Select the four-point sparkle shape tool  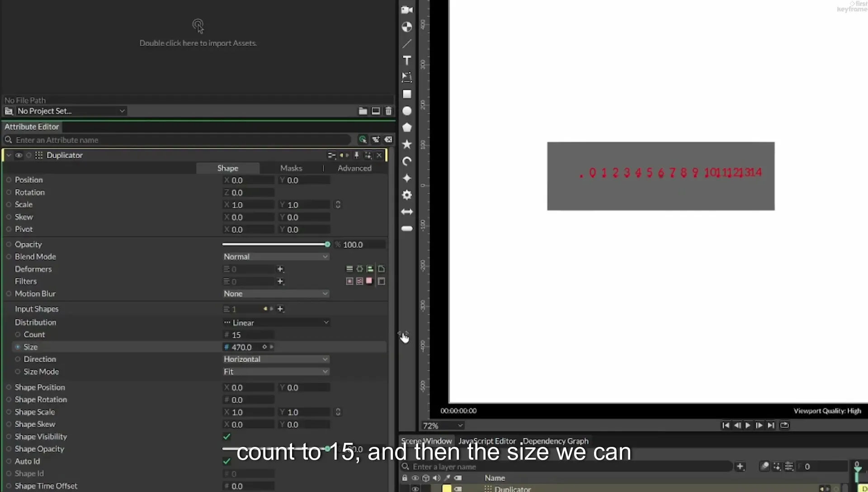407,178
